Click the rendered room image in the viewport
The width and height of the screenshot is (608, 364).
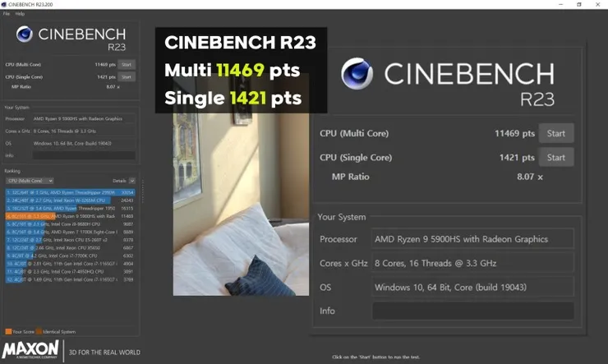point(241,205)
